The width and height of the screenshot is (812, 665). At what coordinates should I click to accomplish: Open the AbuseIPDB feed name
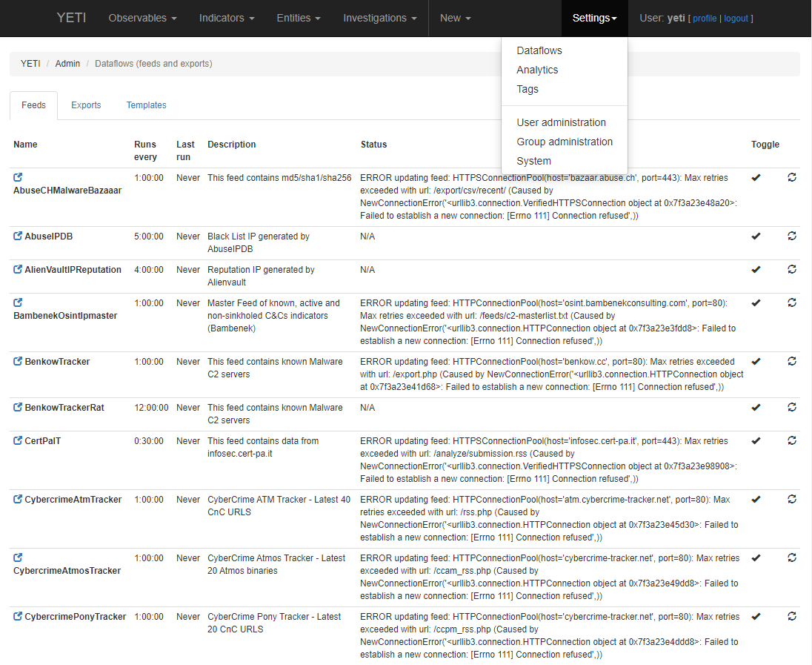point(49,236)
